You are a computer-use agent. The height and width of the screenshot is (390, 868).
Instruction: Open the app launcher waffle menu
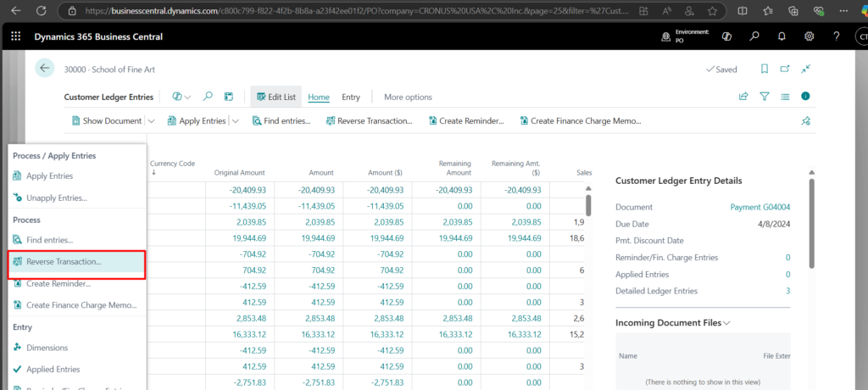point(16,36)
